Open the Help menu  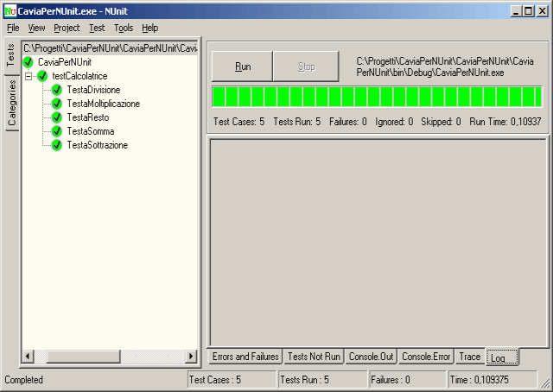tap(149, 28)
